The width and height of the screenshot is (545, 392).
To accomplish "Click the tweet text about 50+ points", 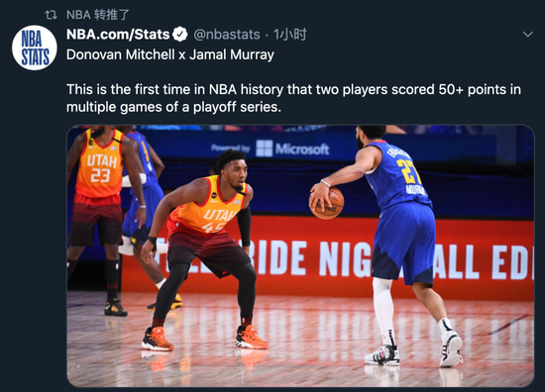I will [293, 98].
